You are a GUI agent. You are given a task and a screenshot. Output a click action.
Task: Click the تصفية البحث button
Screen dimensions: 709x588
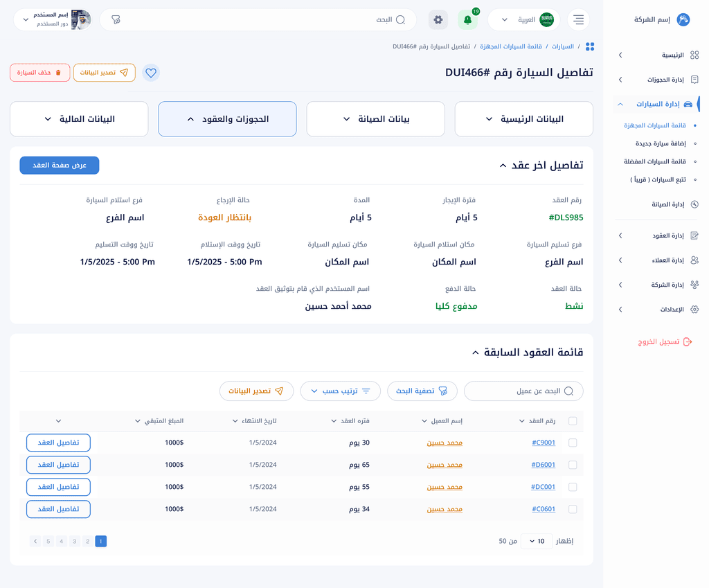(422, 391)
